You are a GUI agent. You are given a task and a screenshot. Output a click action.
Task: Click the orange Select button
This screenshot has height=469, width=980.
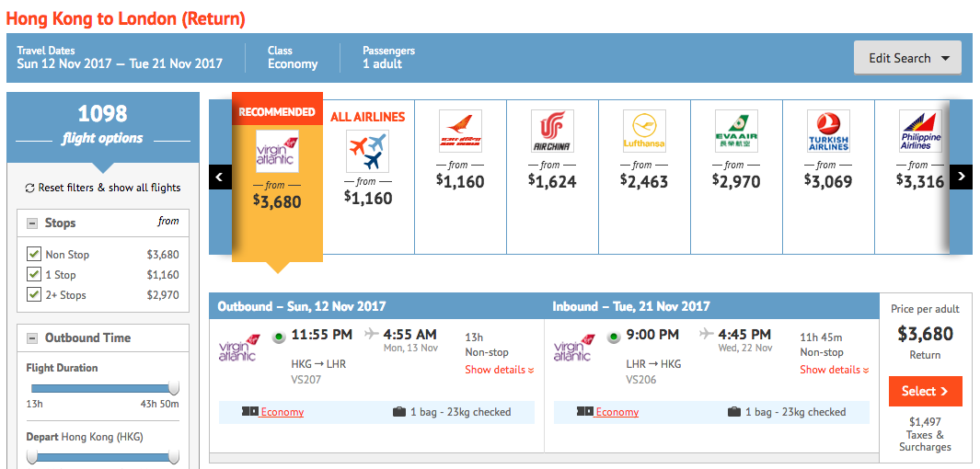(x=925, y=392)
